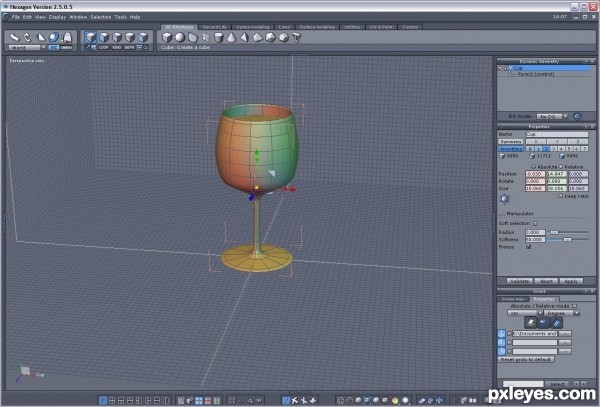Switch to the Second Life tab

coord(215,27)
